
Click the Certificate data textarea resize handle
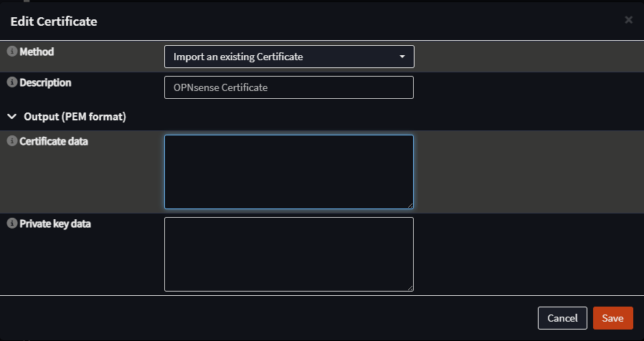[x=409, y=205]
